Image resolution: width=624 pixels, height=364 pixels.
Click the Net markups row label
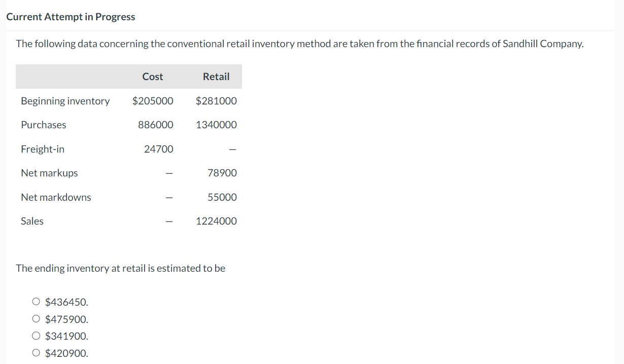click(x=49, y=173)
